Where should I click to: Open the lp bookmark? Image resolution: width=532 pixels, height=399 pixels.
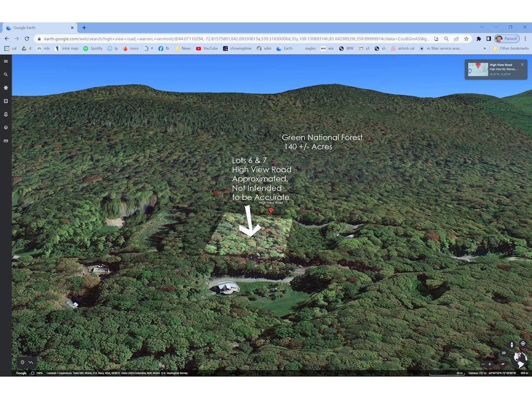coord(113,49)
